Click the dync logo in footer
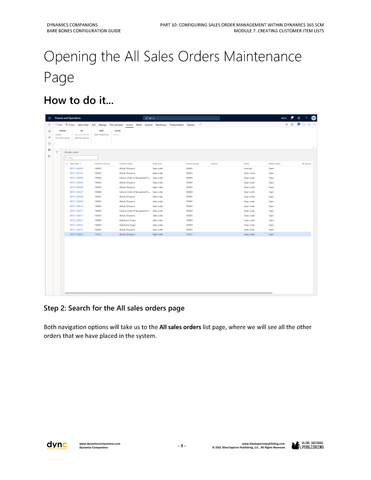 point(57,445)
